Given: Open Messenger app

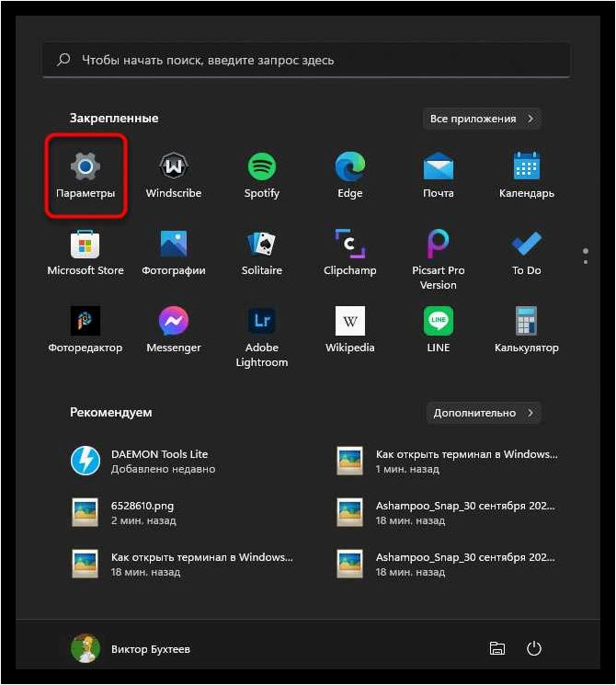Looking at the screenshot, I should [174, 330].
